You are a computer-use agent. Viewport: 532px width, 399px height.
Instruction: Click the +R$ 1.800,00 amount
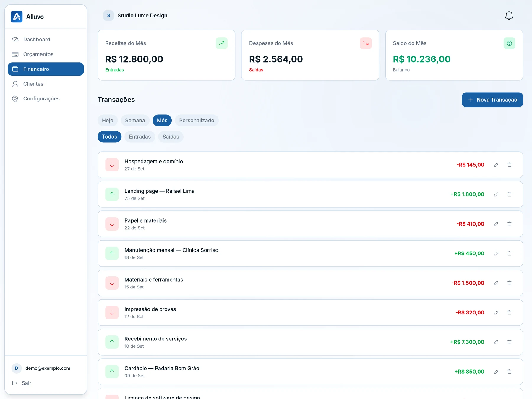[x=467, y=194]
